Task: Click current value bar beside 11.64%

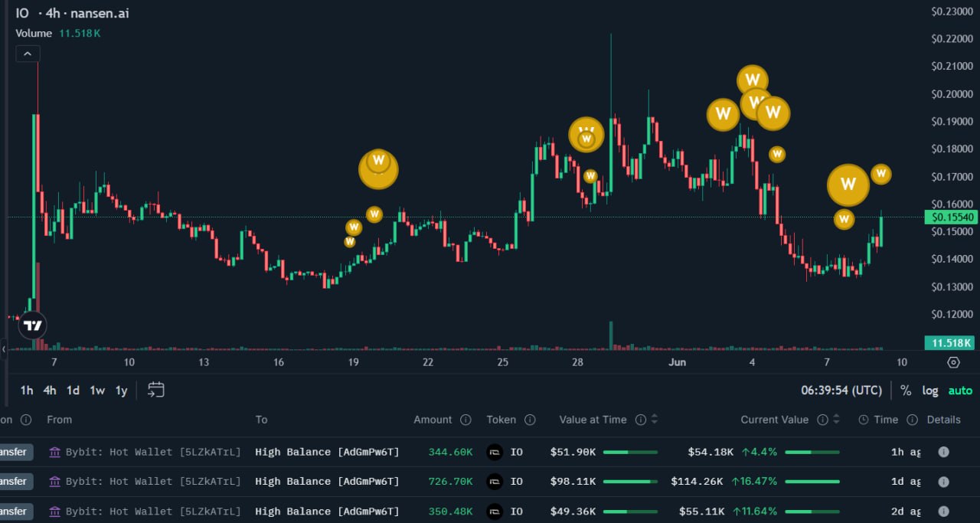Action: pos(812,512)
